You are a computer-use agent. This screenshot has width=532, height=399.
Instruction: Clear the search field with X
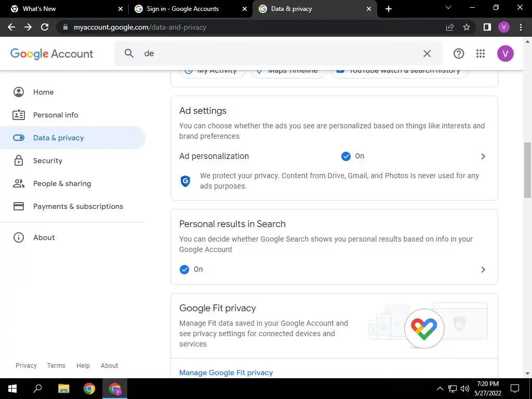(427, 54)
